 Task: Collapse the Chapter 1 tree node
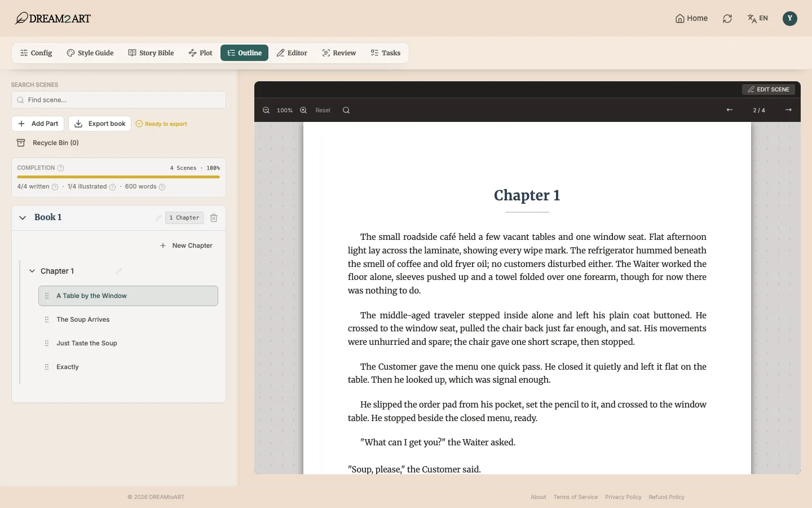coord(32,271)
